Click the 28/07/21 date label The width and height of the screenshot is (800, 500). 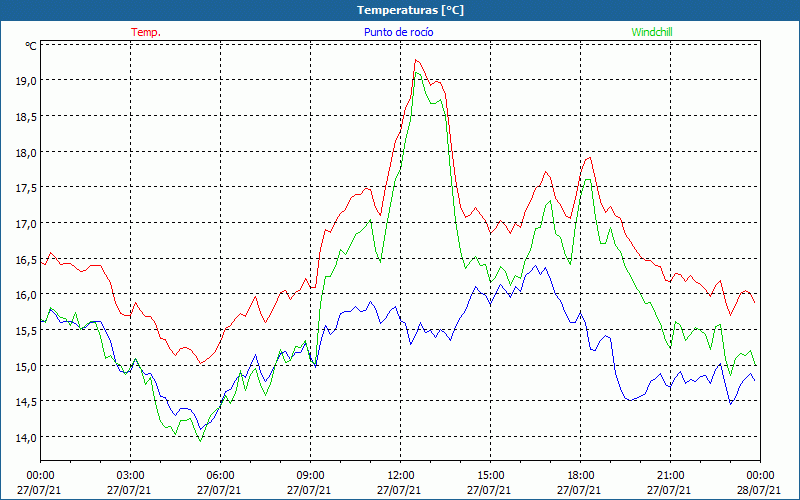pos(759,490)
